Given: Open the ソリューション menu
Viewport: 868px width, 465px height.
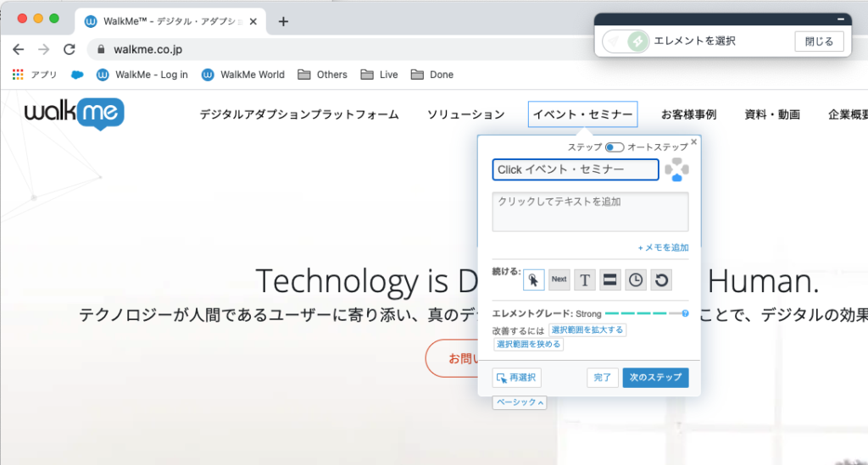Looking at the screenshot, I should tap(465, 114).
